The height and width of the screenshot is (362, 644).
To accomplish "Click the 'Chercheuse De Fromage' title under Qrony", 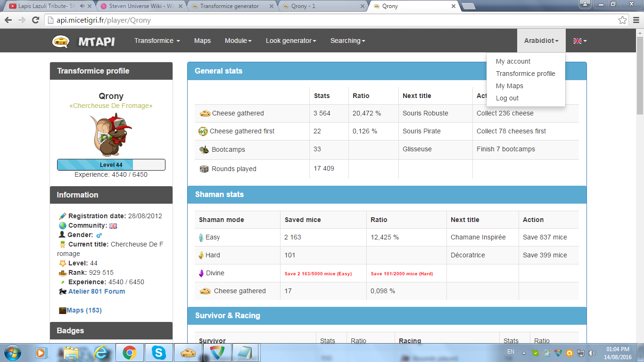I will tap(111, 106).
